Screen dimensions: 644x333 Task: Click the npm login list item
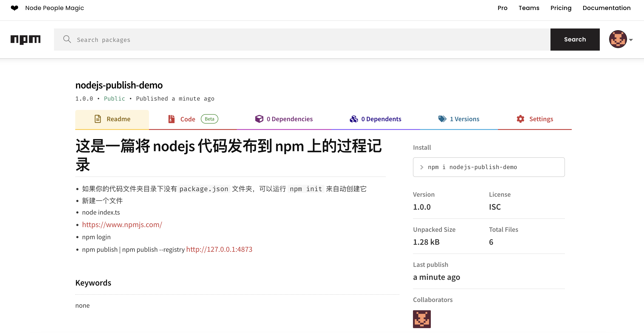pyautogui.click(x=96, y=237)
